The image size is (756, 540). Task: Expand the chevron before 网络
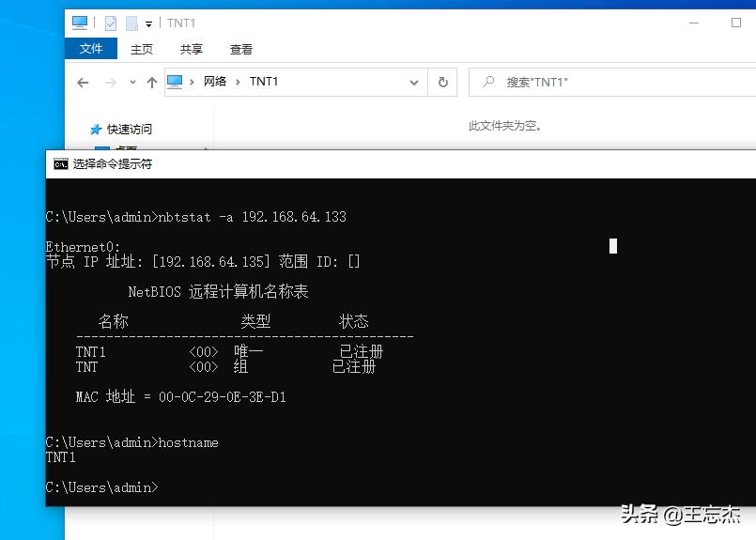[192, 82]
